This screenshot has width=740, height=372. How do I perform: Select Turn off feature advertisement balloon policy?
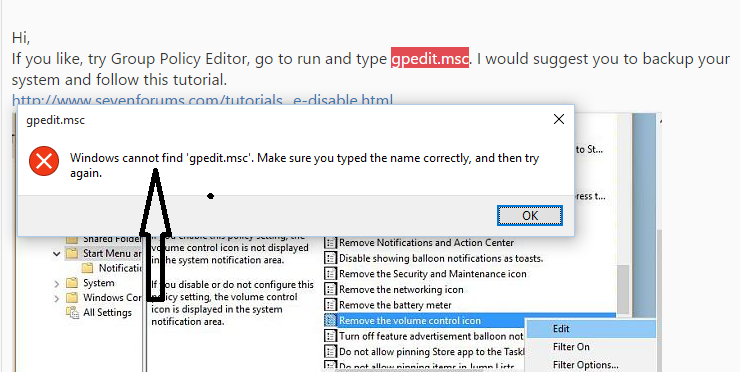click(x=431, y=336)
